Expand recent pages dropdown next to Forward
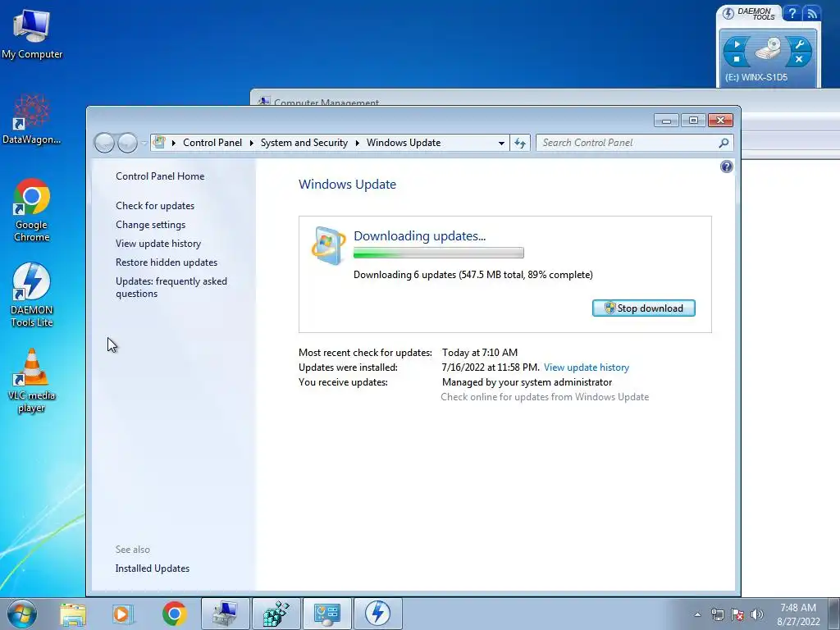Screen dimensions: 840x630 tap(144, 143)
